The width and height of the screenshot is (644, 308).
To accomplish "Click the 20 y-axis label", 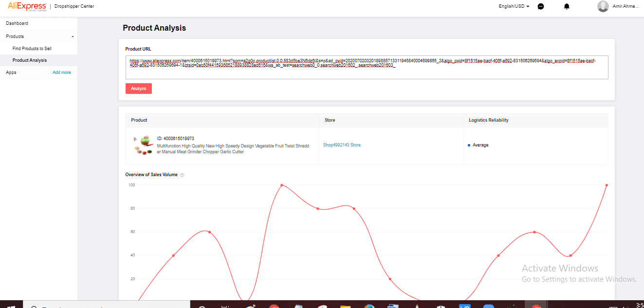I will tap(131, 279).
